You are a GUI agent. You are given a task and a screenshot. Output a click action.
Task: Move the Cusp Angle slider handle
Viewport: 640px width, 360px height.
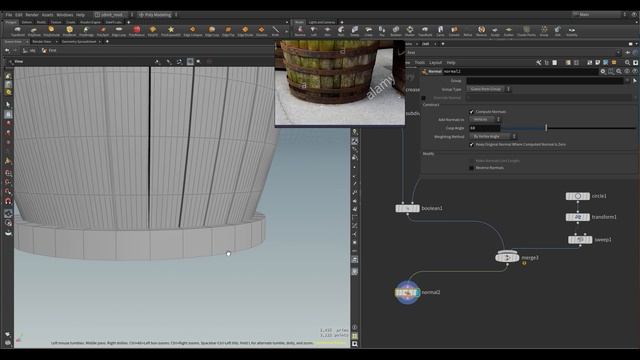pyautogui.click(x=546, y=128)
